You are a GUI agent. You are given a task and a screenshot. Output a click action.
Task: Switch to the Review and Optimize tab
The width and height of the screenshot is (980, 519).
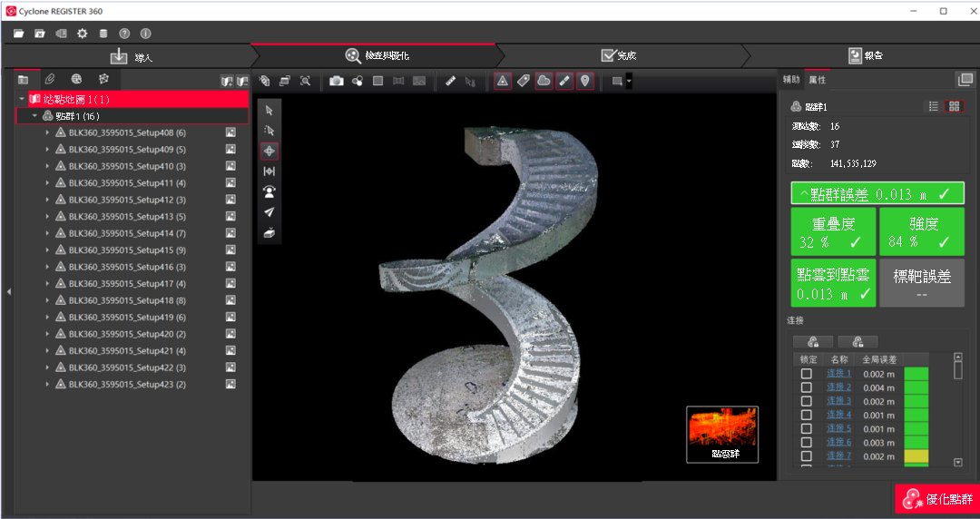pyautogui.click(x=377, y=55)
